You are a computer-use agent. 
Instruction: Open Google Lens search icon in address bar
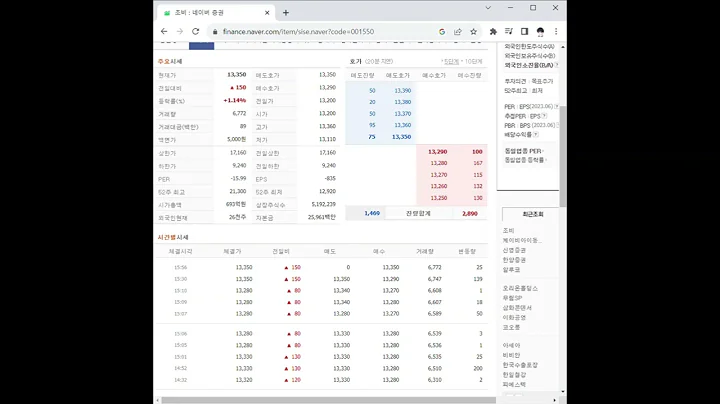[x=442, y=32]
